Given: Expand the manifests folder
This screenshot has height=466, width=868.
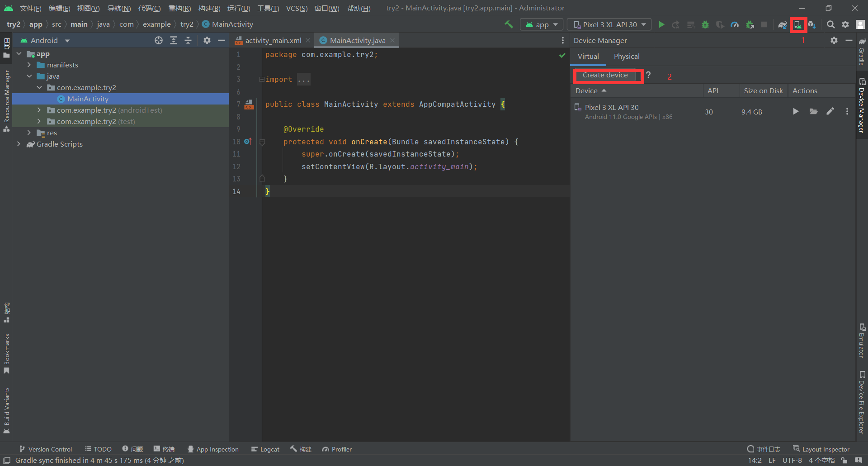Looking at the screenshot, I should [x=29, y=65].
